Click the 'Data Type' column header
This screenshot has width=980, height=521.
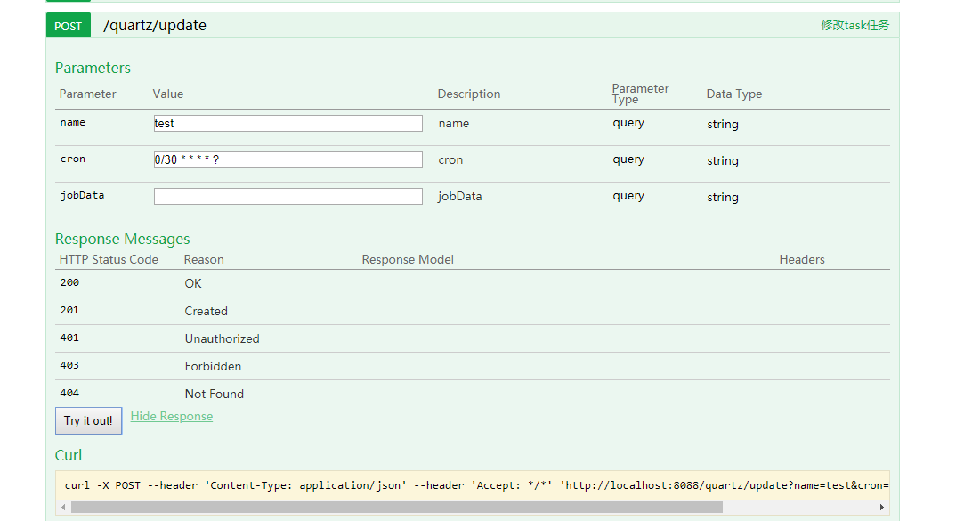(x=734, y=94)
